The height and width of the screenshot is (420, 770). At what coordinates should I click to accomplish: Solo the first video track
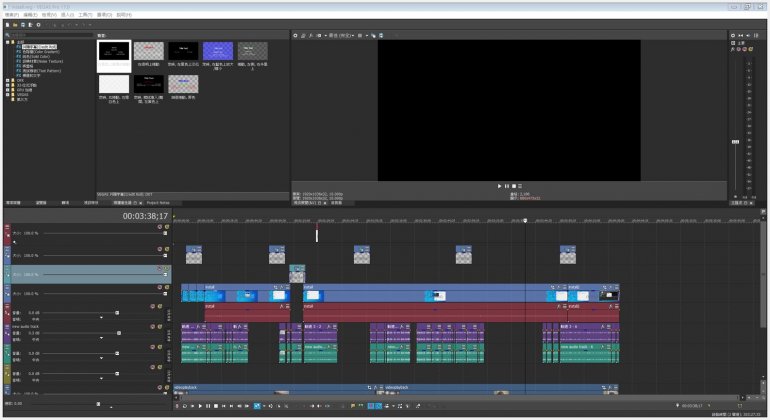pos(166,227)
